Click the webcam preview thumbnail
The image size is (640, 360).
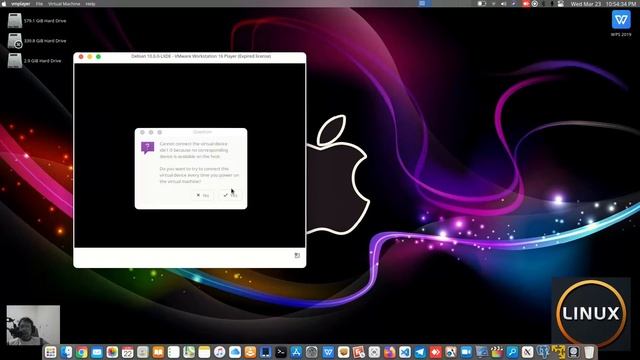[x=33, y=325]
